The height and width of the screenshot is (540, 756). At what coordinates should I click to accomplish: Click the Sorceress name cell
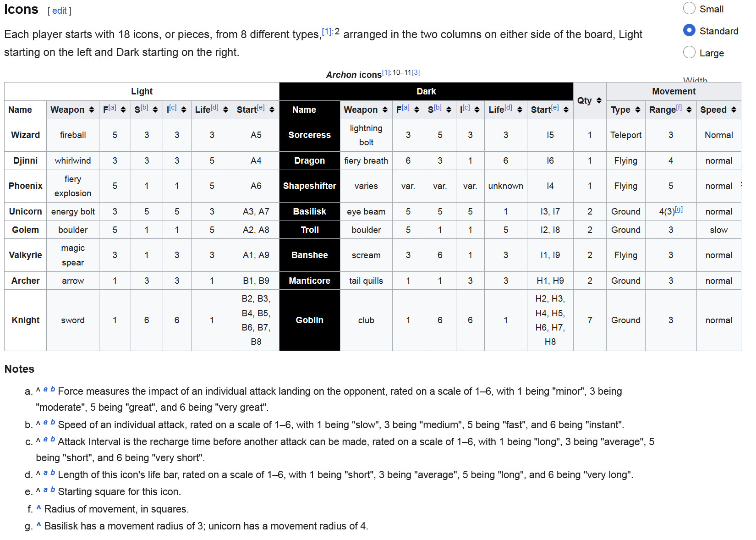[309, 135]
